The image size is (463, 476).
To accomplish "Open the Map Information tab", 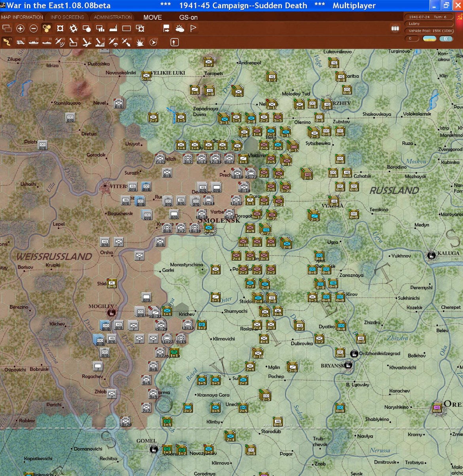I will 22,17.
